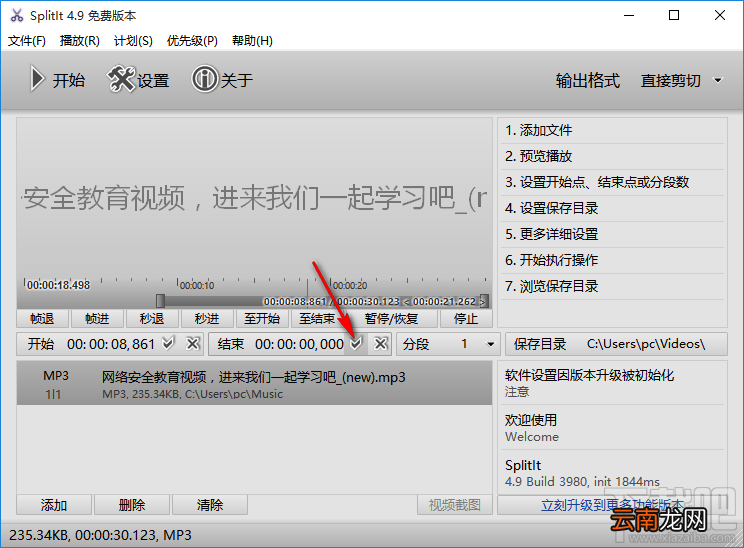Click the 输出格式 label in the toolbar
Screen dimensions: 744x548
tap(588, 81)
